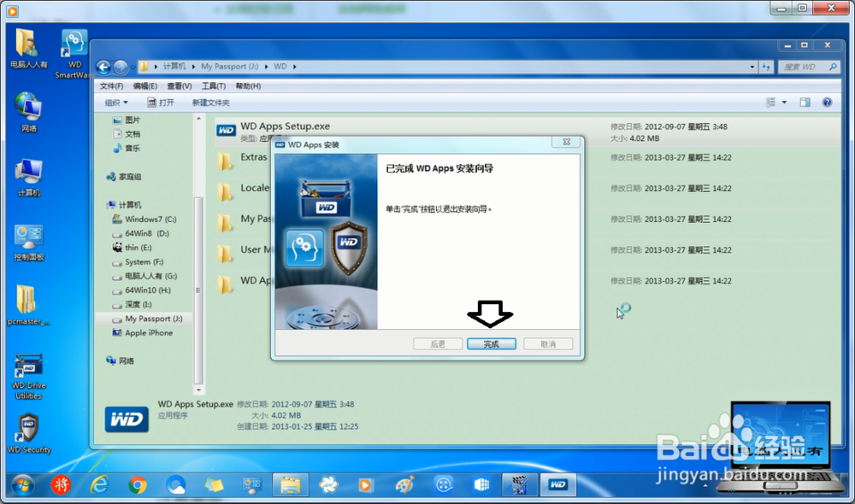Viewport: 855px width, 504px height.
Task: Open 计算机 desktop icon
Action: 28,178
